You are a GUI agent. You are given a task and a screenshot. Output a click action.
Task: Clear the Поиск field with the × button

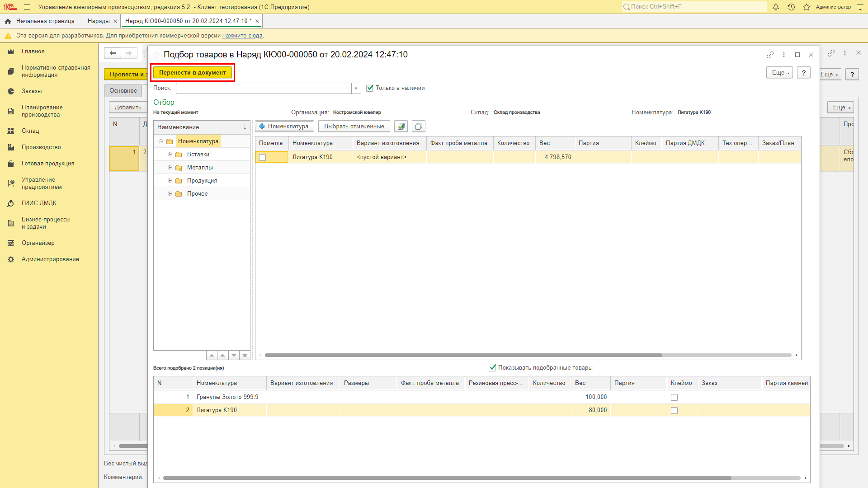coord(356,89)
